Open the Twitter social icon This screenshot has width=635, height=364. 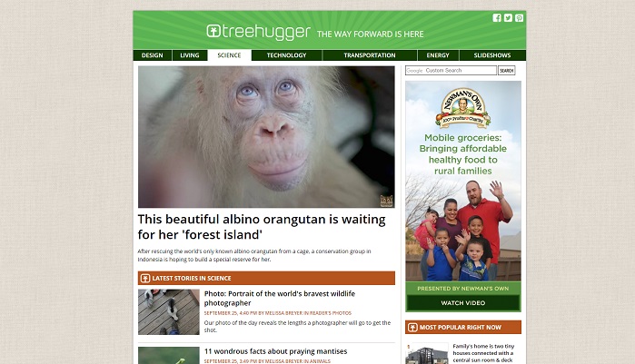pos(508,18)
